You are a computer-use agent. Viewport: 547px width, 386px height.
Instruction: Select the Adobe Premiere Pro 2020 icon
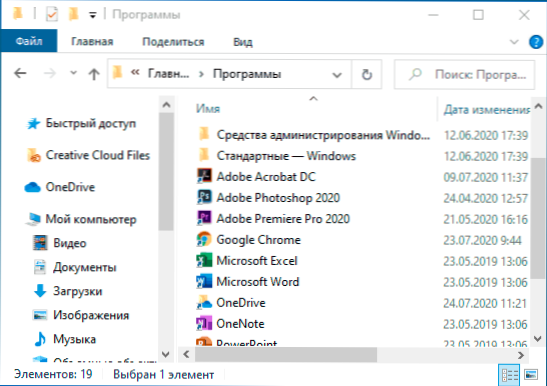(204, 218)
